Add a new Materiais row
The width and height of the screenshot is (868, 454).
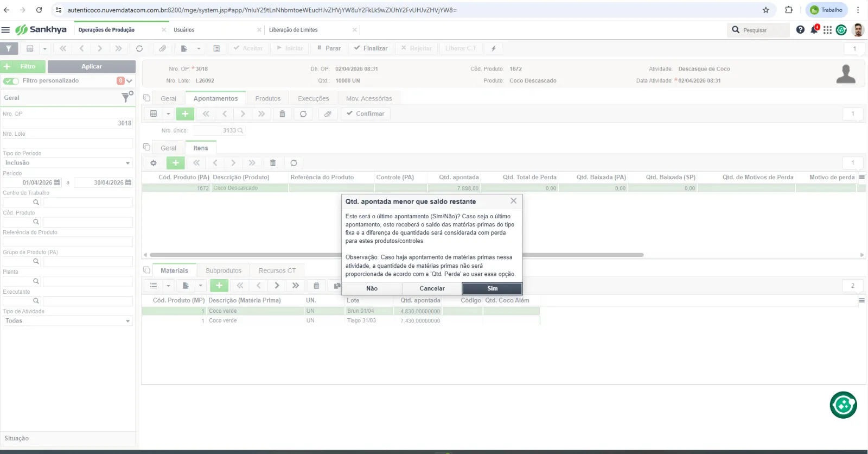[x=219, y=286]
